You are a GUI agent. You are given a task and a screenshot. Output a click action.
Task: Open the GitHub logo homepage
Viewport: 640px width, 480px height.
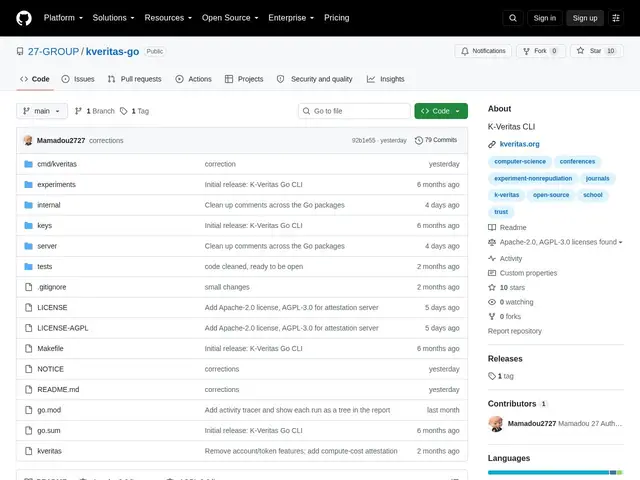pos(24,18)
